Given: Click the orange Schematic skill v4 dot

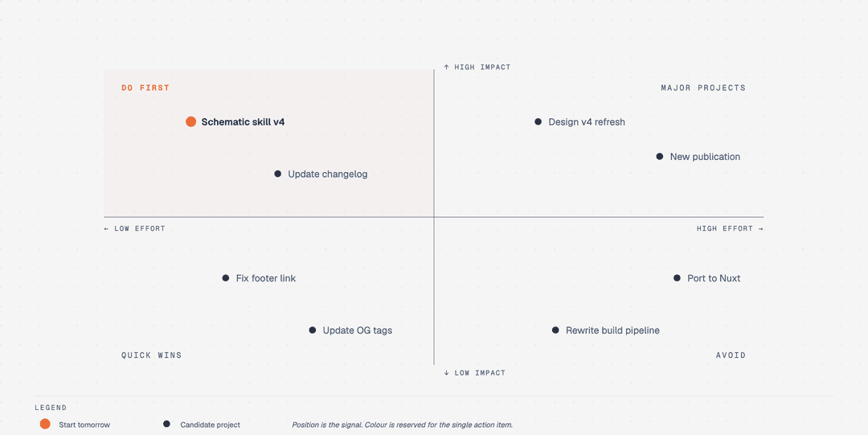Looking at the screenshot, I should [x=191, y=122].
